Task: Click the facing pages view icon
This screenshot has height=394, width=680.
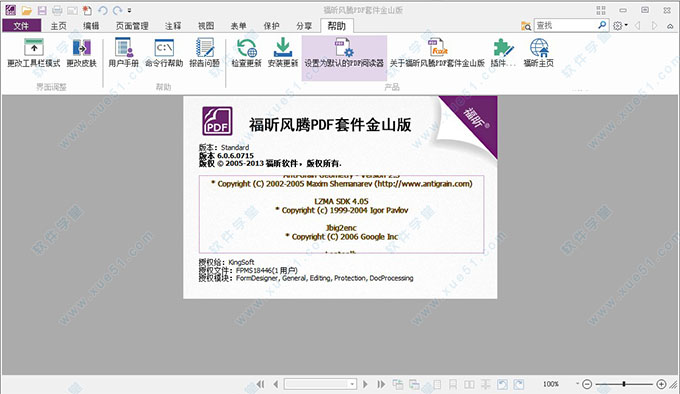Action: point(469,384)
